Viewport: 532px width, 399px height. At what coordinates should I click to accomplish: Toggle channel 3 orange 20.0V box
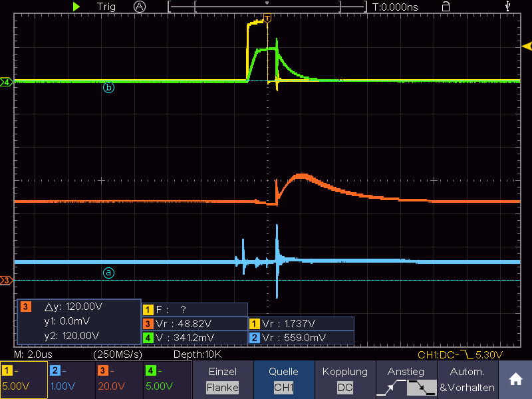tap(120, 379)
